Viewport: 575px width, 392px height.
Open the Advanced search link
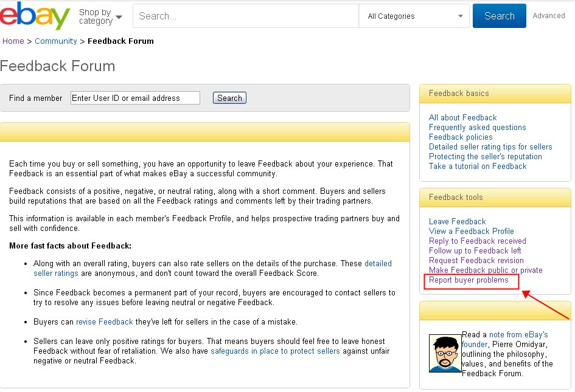tap(549, 16)
